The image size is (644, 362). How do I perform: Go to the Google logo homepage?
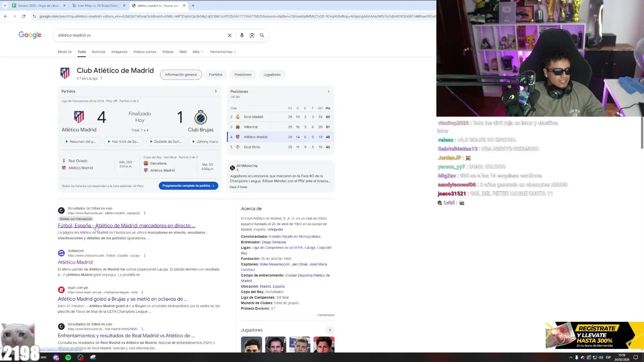[30, 35]
